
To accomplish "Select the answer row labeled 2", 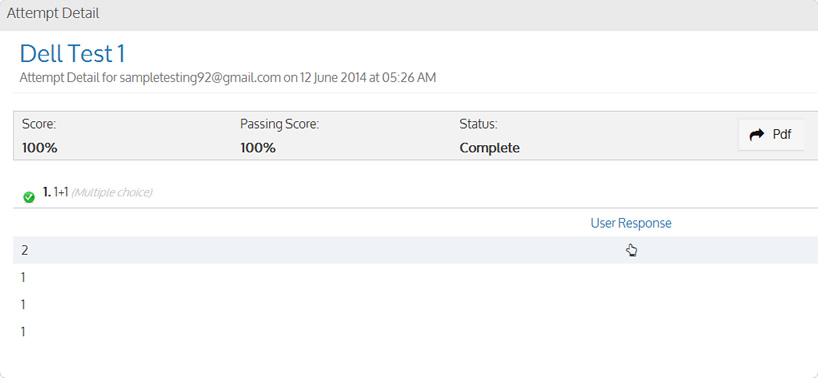I will point(415,250).
